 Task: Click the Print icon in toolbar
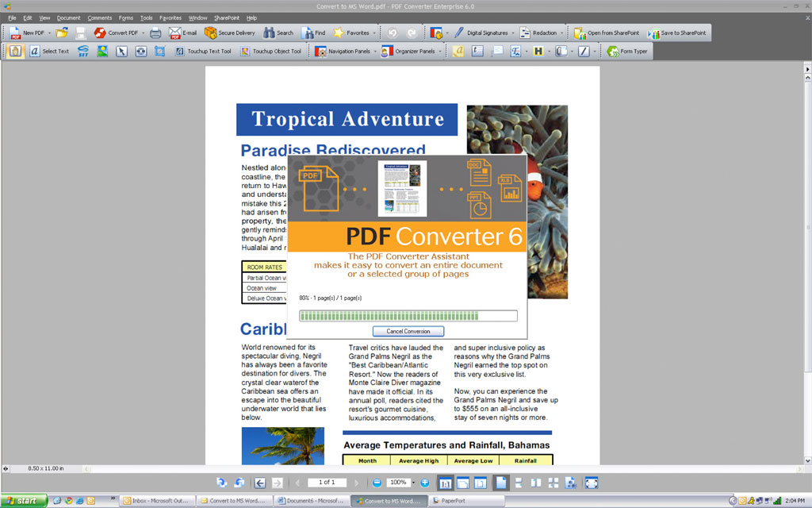tap(155, 33)
